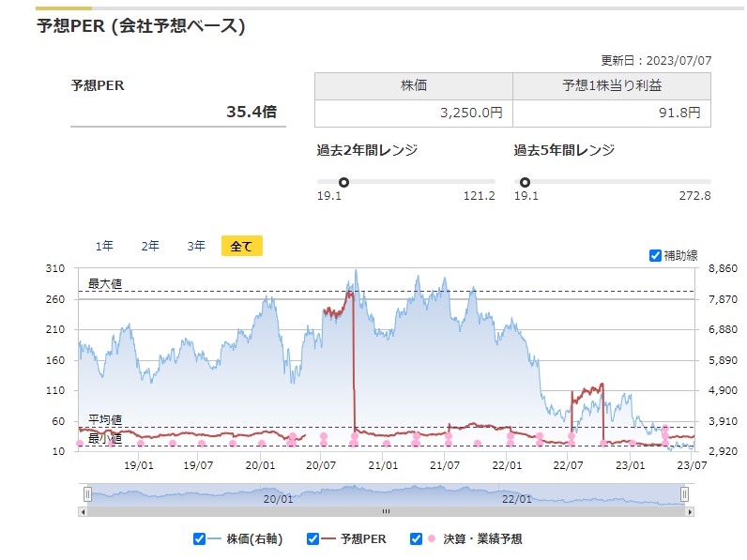Uncheck the 株価(右軸) series checkbox
The height and width of the screenshot is (560, 747).
pos(199,538)
